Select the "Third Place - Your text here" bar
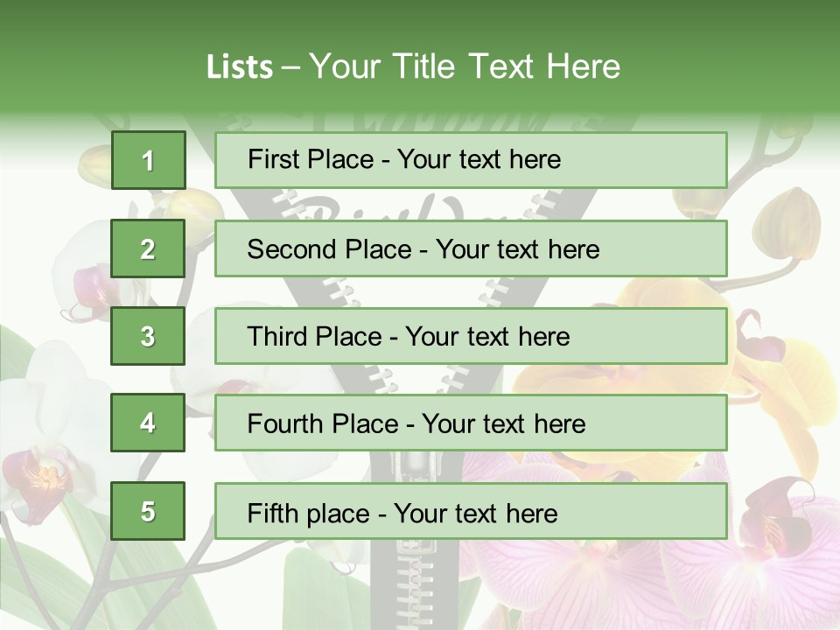Viewport: 840px width, 630px height. pos(471,336)
